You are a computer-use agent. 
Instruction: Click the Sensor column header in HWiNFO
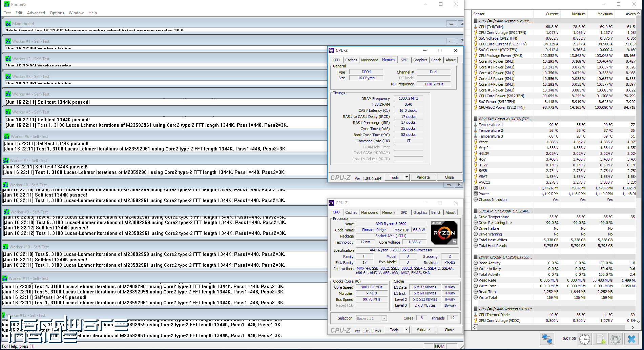tap(503, 14)
